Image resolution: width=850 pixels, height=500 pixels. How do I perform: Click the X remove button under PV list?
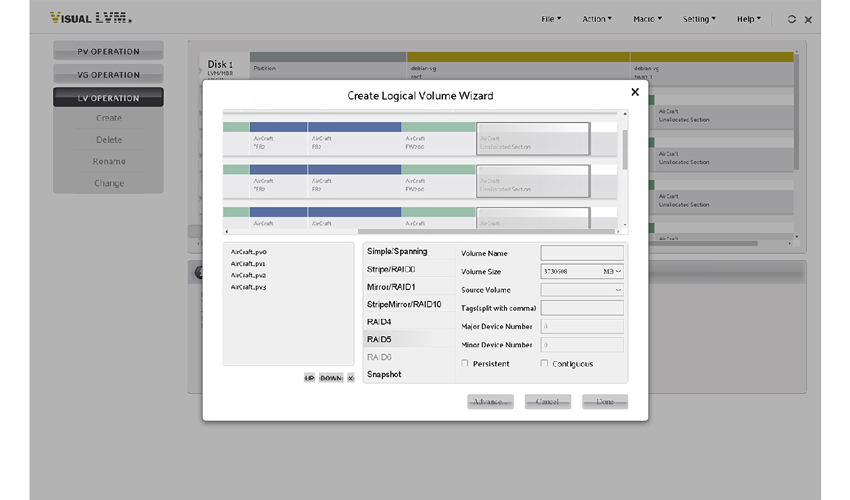coord(351,378)
